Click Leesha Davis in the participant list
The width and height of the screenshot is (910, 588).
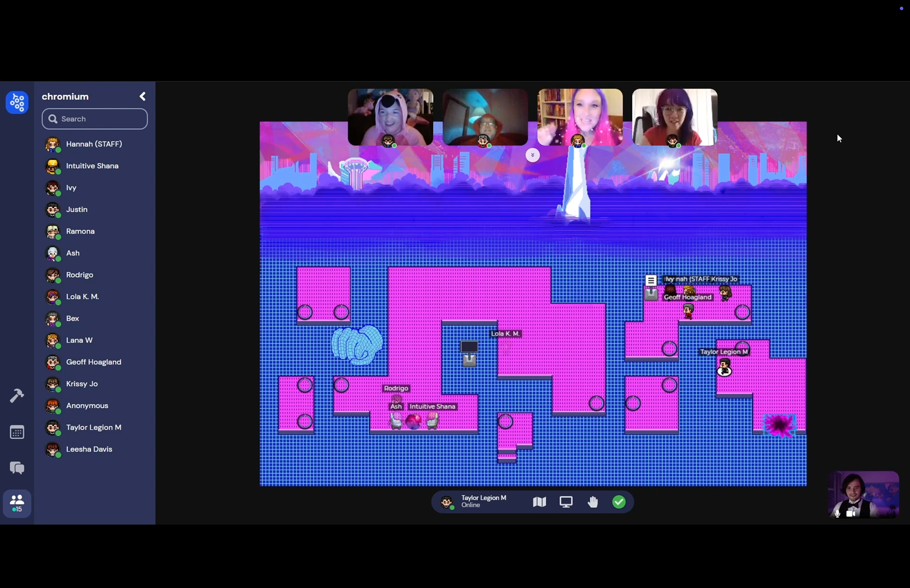pos(89,449)
